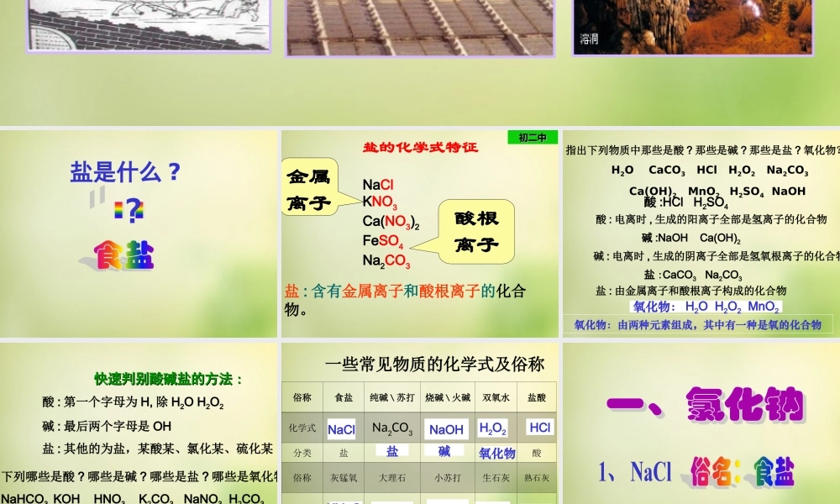Click the HCl cell under 盐酸 column

[538, 428]
